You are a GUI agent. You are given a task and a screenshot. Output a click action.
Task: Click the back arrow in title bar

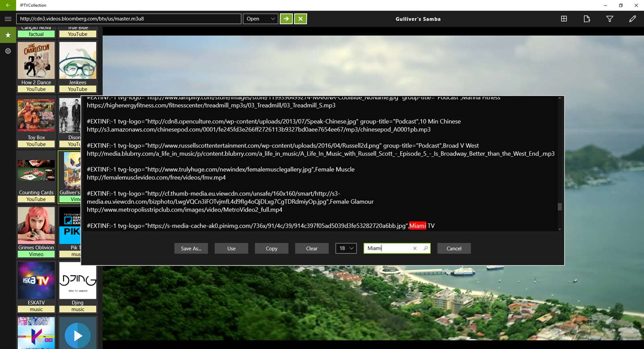(x=8, y=5)
